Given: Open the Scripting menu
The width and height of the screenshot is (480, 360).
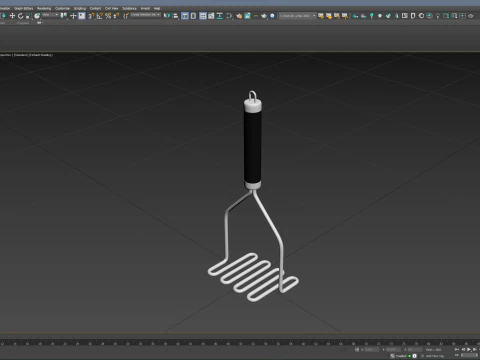Looking at the screenshot, I should (80, 8).
